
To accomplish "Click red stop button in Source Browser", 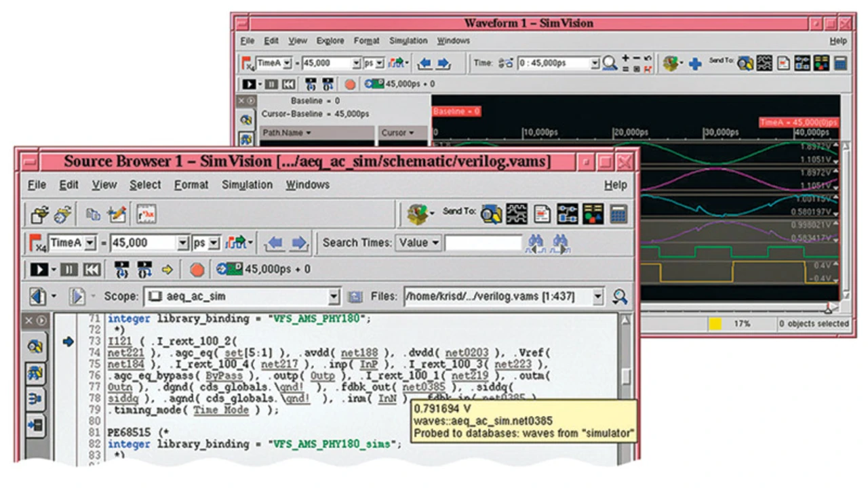I will click(197, 270).
